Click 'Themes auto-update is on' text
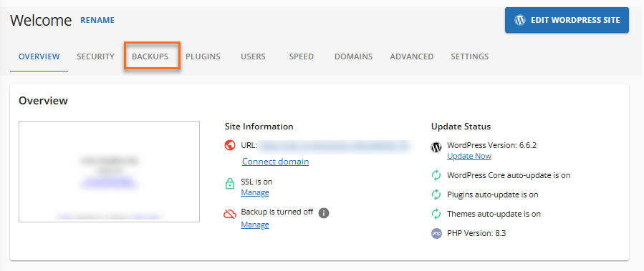The width and height of the screenshot is (644, 271). (494, 214)
